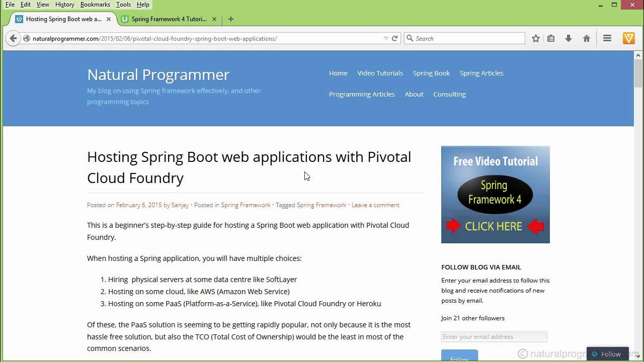The image size is (644, 362).
Task: Click the February 6, 2015 date link
Action: [x=139, y=205]
